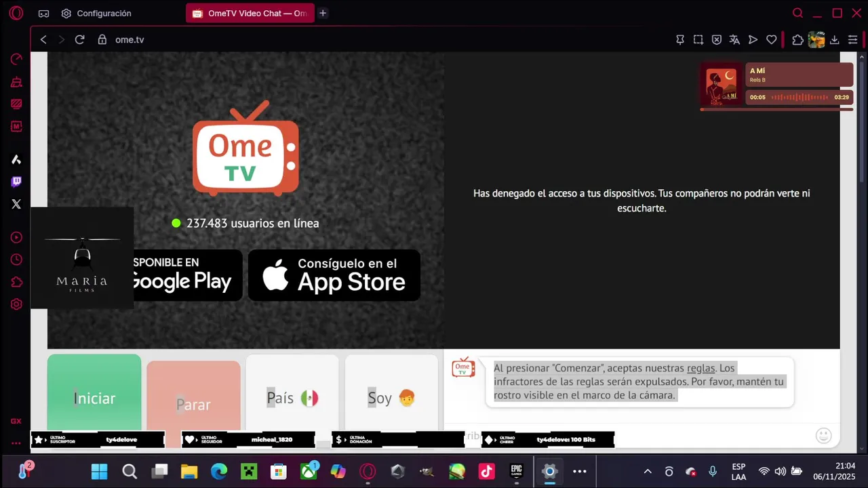Open Windows taskbar search
868x488 pixels.
[130, 471]
